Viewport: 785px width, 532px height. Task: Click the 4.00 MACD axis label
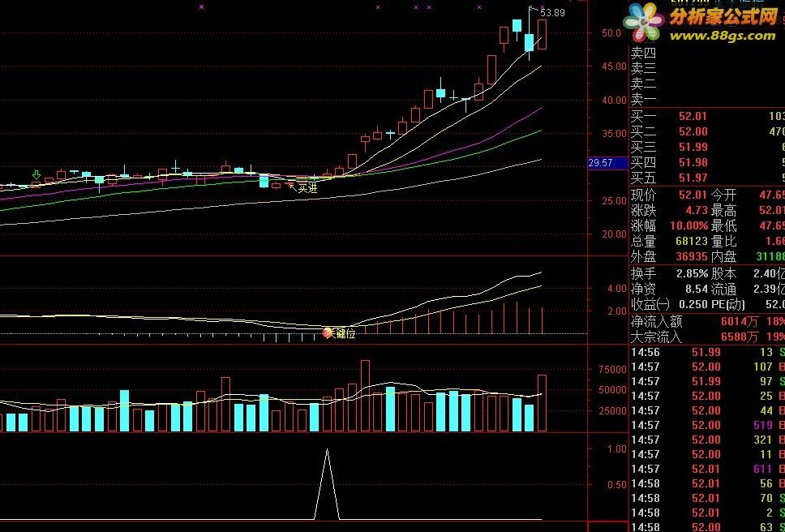coord(617,289)
